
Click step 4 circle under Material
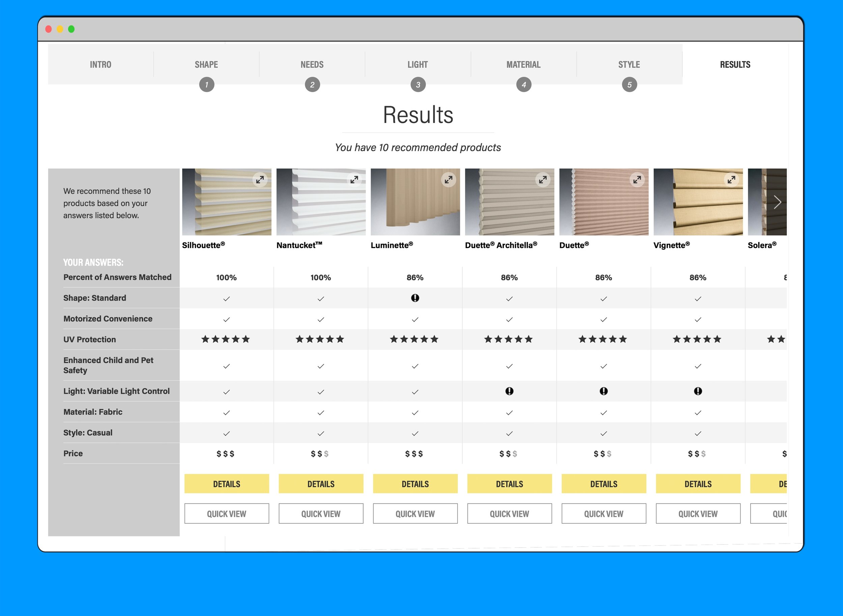(x=524, y=85)
